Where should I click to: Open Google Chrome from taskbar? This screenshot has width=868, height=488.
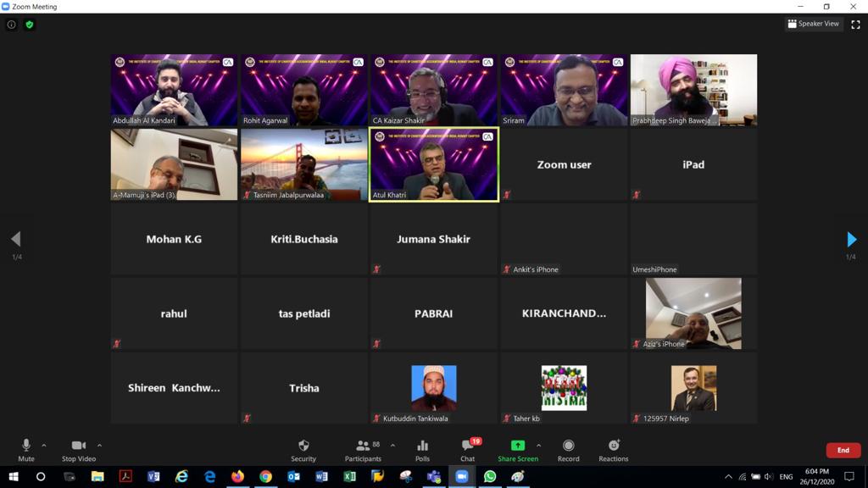pos(265,476)
